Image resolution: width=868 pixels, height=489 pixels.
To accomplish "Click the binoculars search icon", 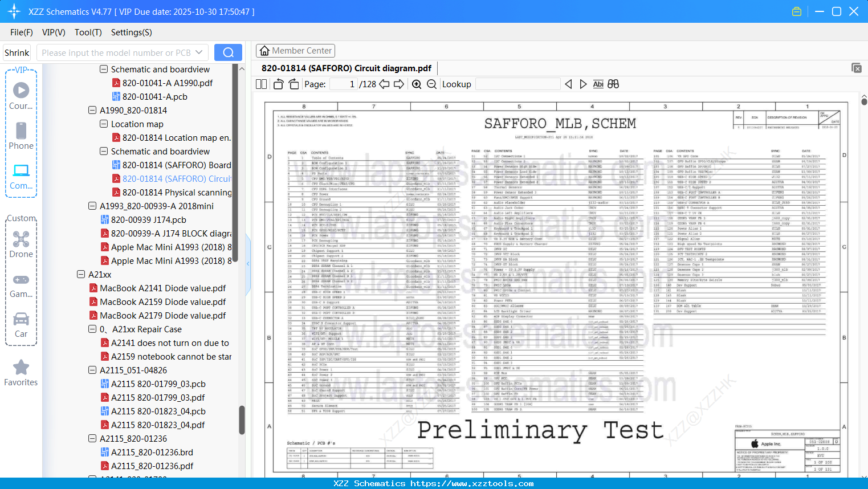I will pyautogui.click(x=613, y=84).
